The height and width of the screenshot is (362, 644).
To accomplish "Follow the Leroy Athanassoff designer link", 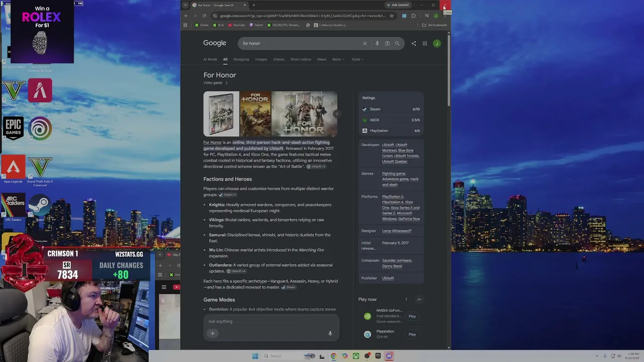I will tap(397, 231).
